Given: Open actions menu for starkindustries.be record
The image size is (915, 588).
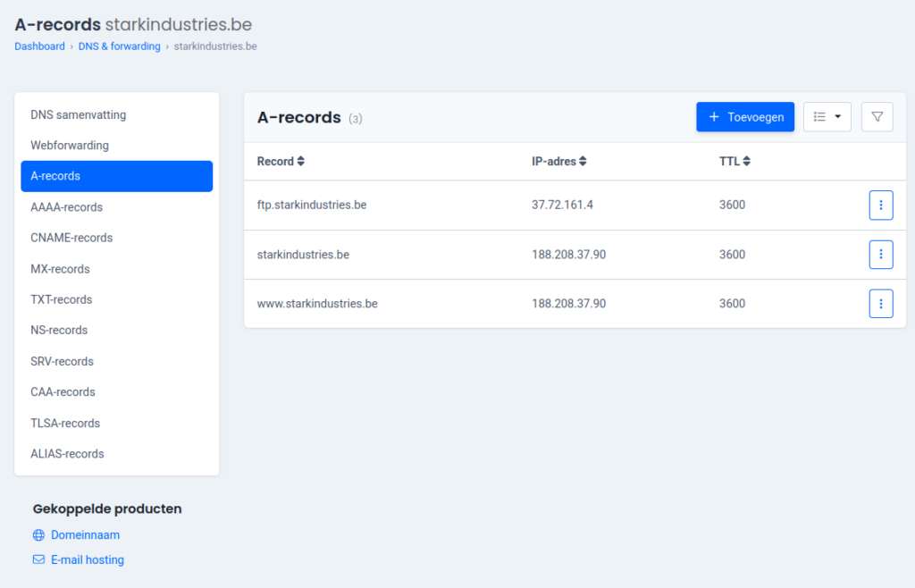Looking at the screenshot, I should (x=881, y=254).
